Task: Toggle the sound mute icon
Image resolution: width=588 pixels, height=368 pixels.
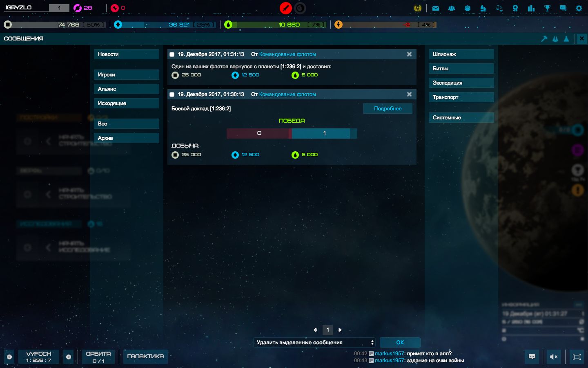Action: [x=554, y=357]
